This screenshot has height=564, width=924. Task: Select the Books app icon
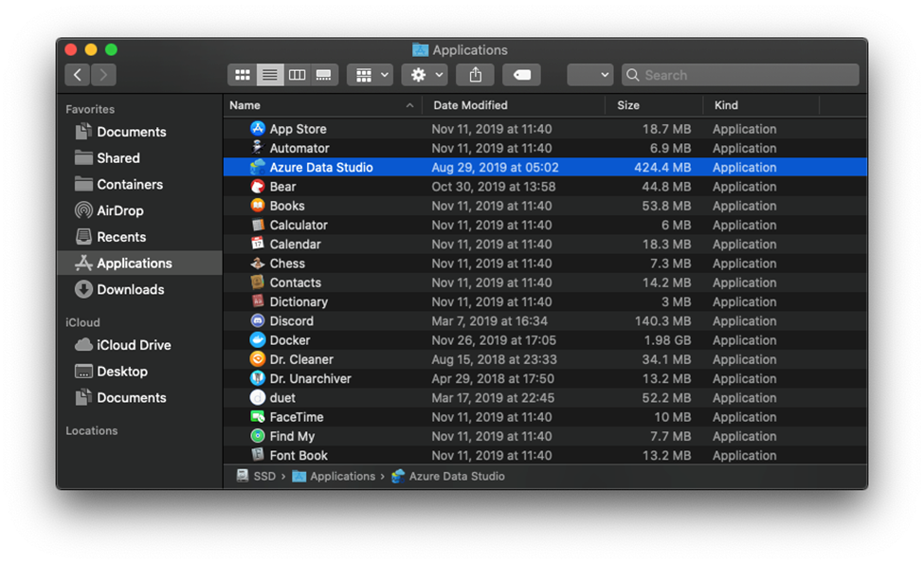click(258, 206)
